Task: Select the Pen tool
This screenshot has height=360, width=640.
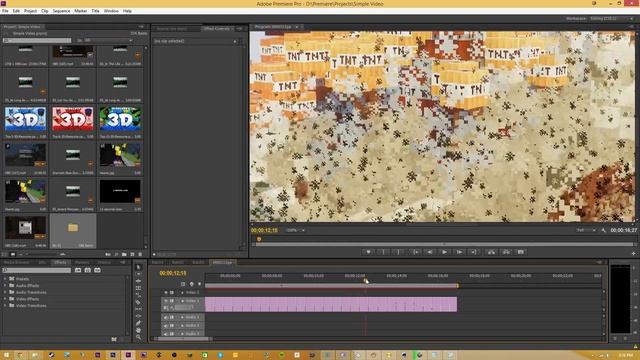Action: click(x=138, y=323)
